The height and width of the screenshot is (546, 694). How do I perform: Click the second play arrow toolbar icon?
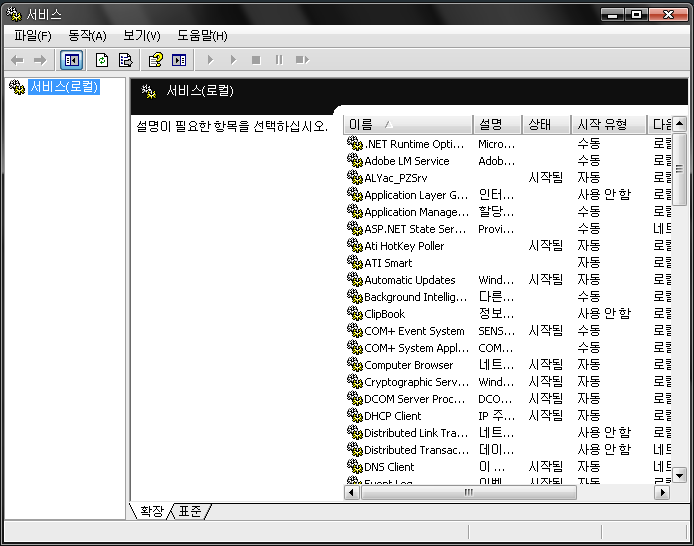pyautogui.click(x=234, y=60)
